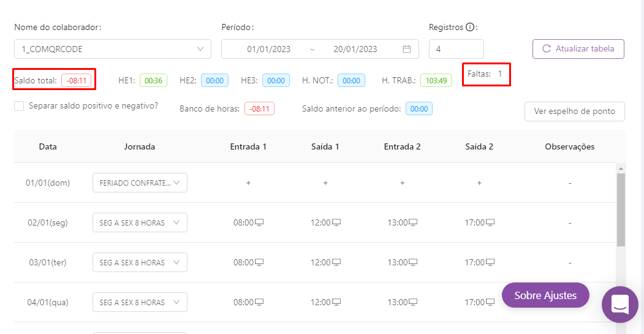Click monitor icon next to 08:00 on 02/01

point(259,222)
